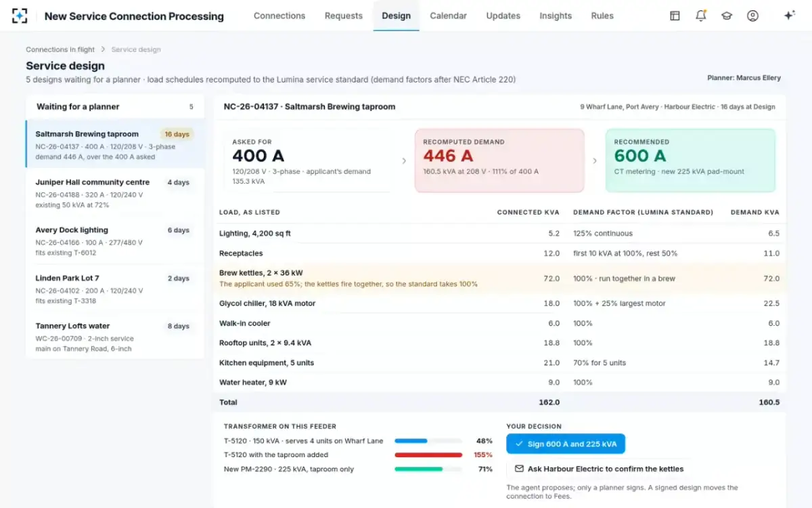Click the 22.5 glycol chiller demand value
The image size is (812, 508).
click(x=771, y=303)
